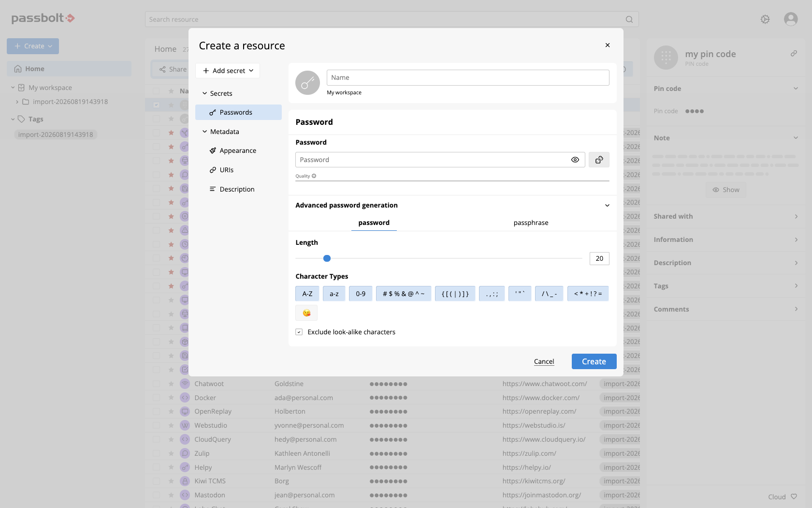Click the Password input field

click(x=440, y=160)
